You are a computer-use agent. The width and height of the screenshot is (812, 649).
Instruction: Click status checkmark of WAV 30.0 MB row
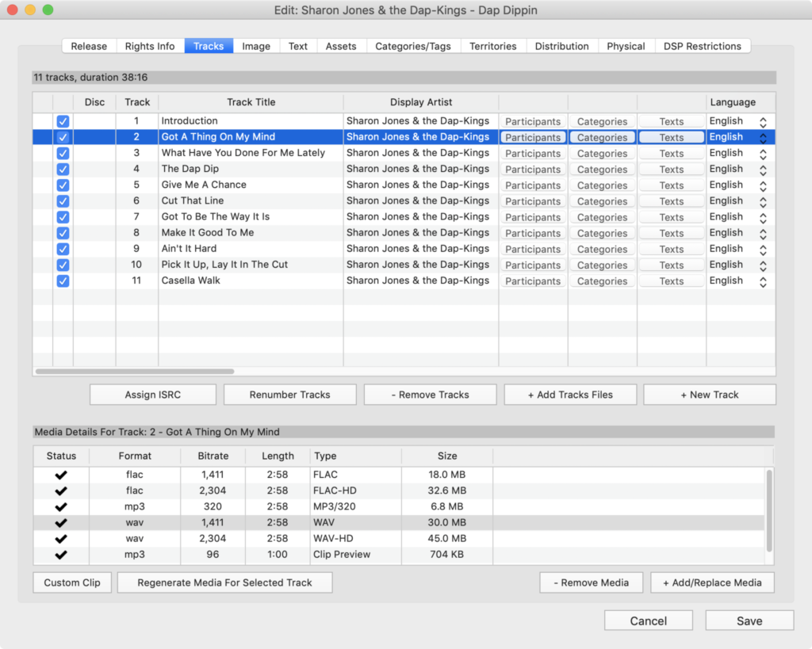61,523
